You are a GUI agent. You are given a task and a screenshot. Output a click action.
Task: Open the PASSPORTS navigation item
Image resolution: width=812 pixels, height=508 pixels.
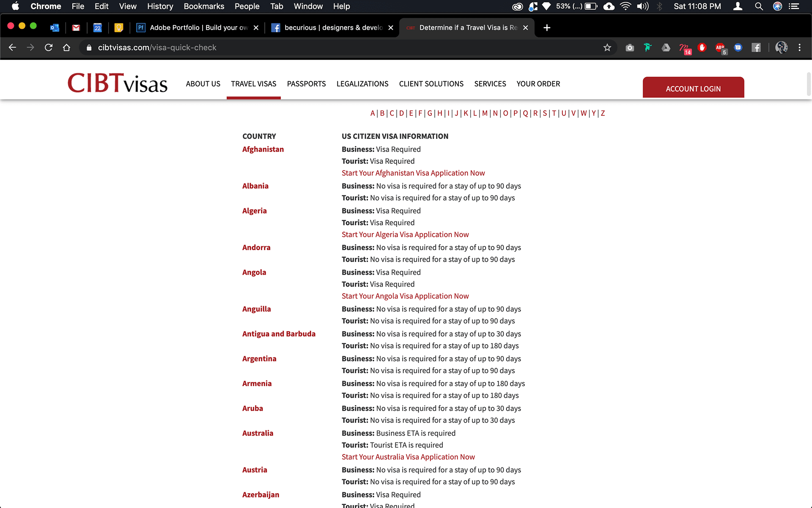306,84
